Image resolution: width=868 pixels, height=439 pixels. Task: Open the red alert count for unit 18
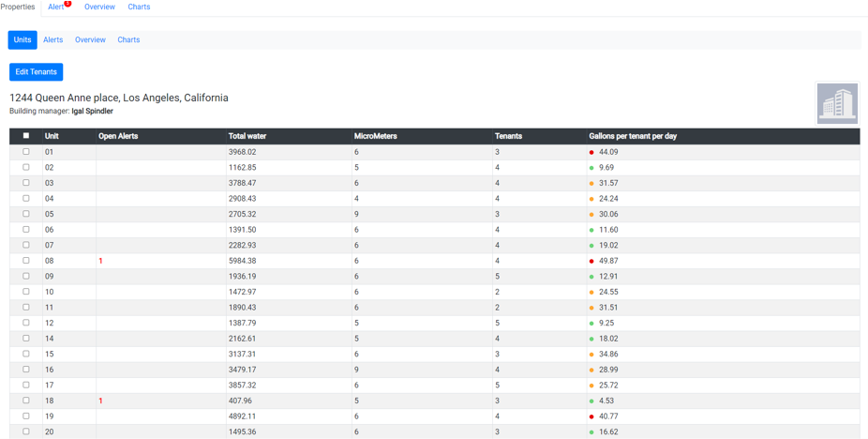[x=100, y=401]
